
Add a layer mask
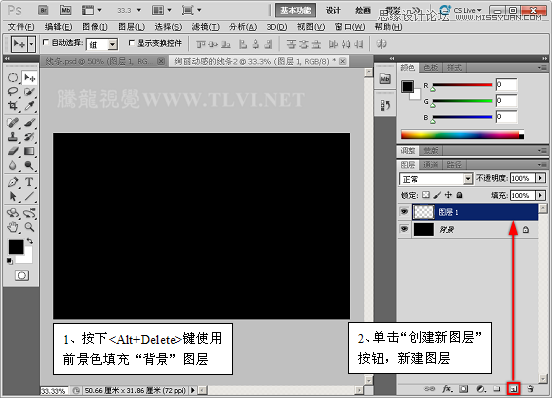point(464,389)
